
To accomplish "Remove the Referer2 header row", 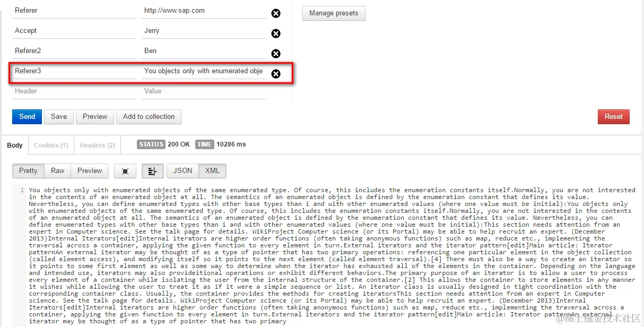I will (276, 54).
